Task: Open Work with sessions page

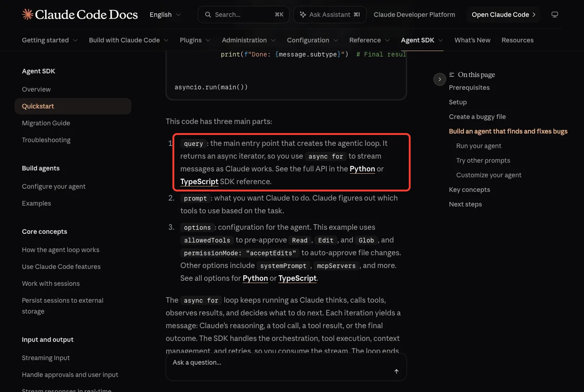Action: 51,284
